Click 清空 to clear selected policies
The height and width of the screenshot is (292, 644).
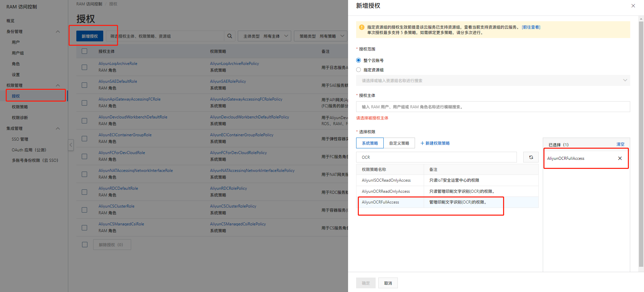pos(620,144)
